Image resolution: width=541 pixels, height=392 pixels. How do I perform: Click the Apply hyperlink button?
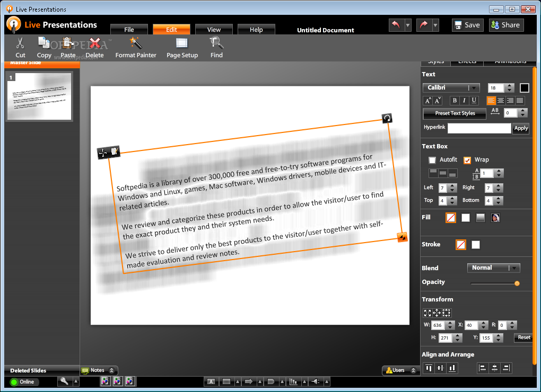pyautogui.click(x=521, y=128)
